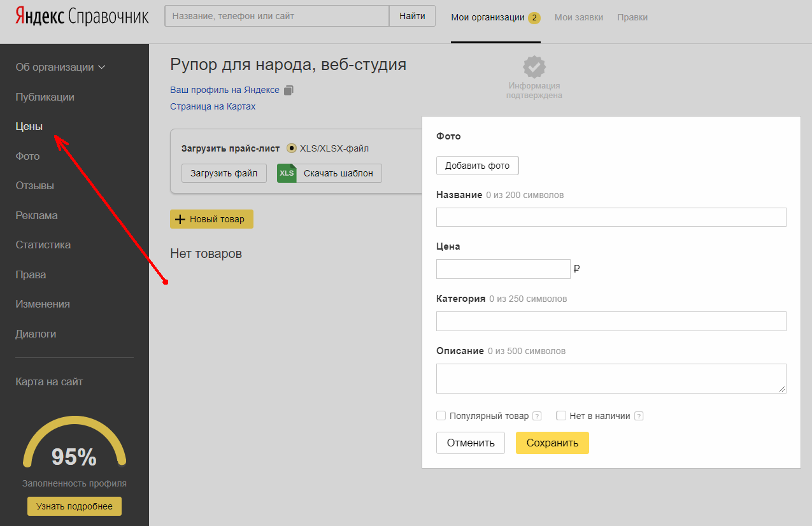The height and width of the screenshot is (526, 812).
Task: Open the Правки tab
Action: 632,17
